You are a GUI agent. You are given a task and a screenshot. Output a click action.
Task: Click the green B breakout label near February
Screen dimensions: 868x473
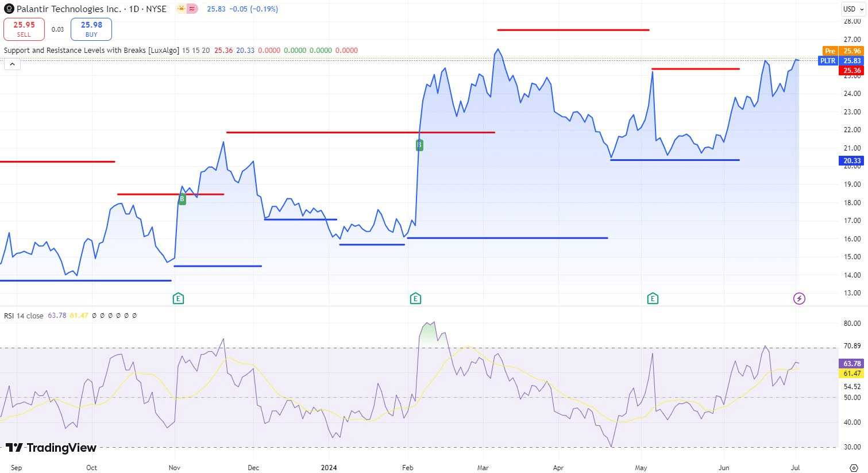tap(419, 145)
